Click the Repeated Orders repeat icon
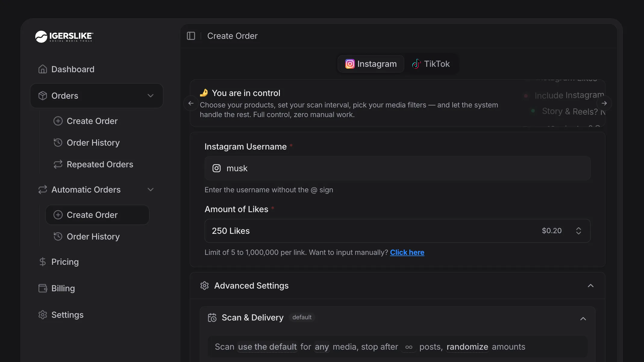Viewport: 644px width, 362px height. (x=58, y=164)
